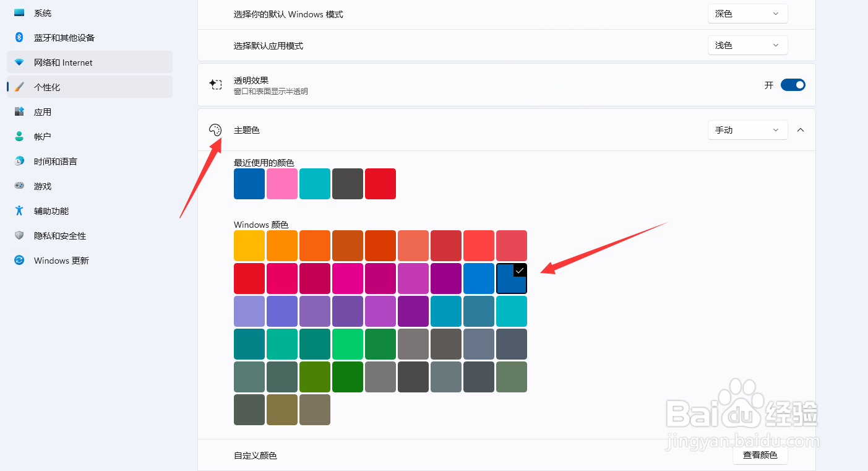Pick the pink swatch in 最近使用的颜色
868x471 pixels.
(282, 184)
